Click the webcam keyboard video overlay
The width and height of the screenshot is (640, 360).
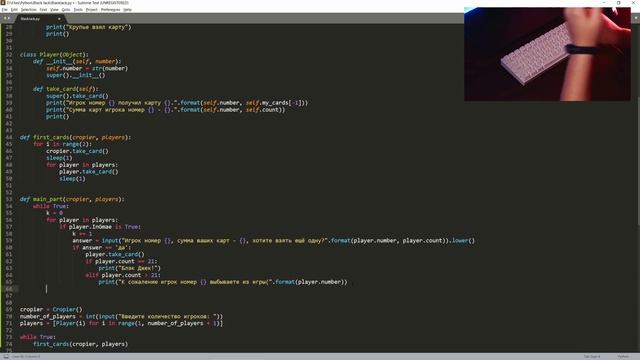pyautogui.click(x=547, y=54)
